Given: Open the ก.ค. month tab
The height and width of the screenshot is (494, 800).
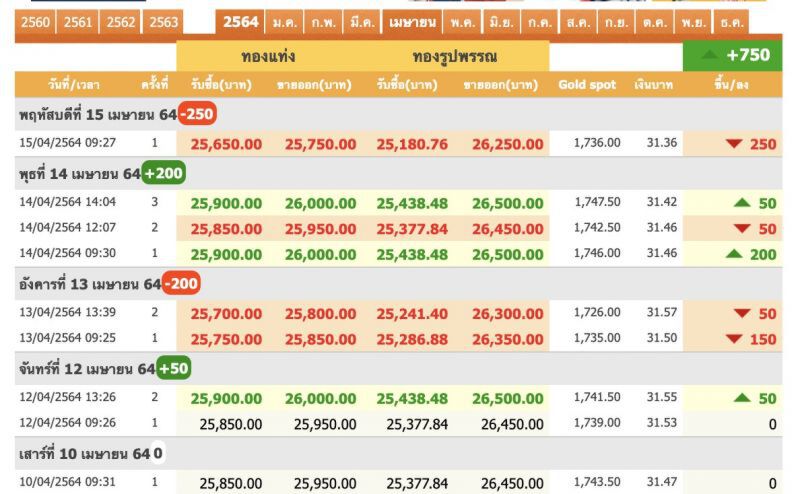Looking at the screenshot, I should [x=540, y=22].
